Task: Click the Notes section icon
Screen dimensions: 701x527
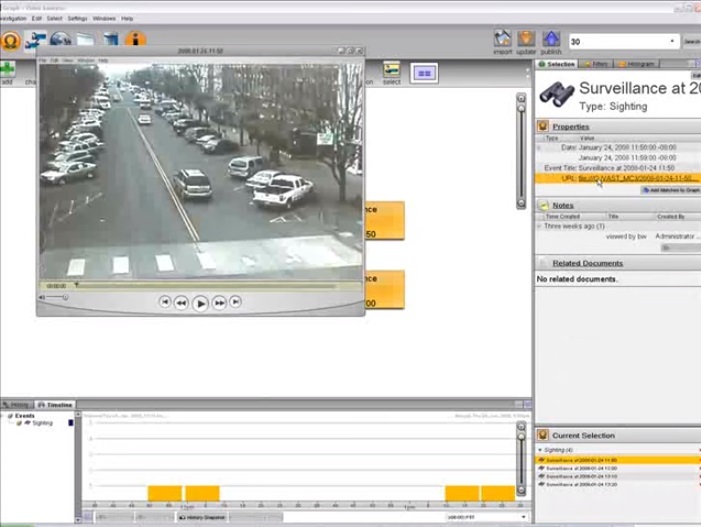Action: [x=543, y=205]
